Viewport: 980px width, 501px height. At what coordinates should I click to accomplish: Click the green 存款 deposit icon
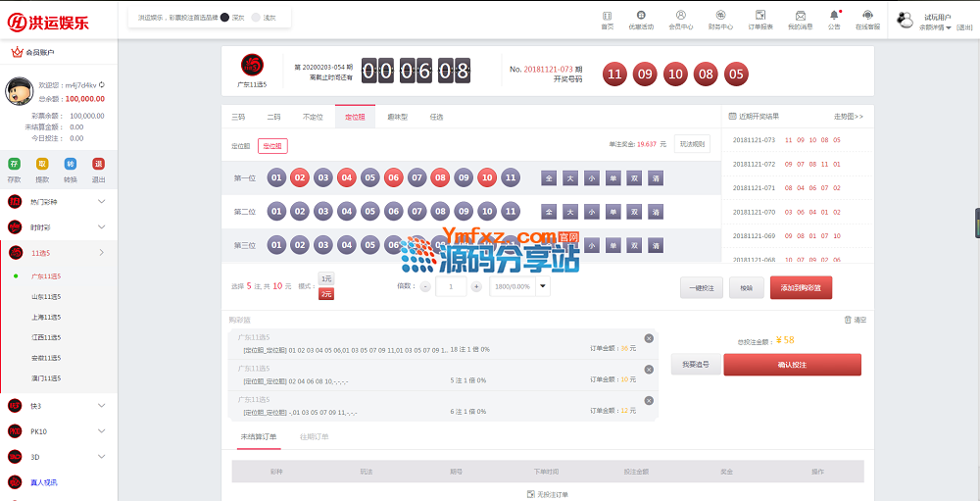point(14,165)
